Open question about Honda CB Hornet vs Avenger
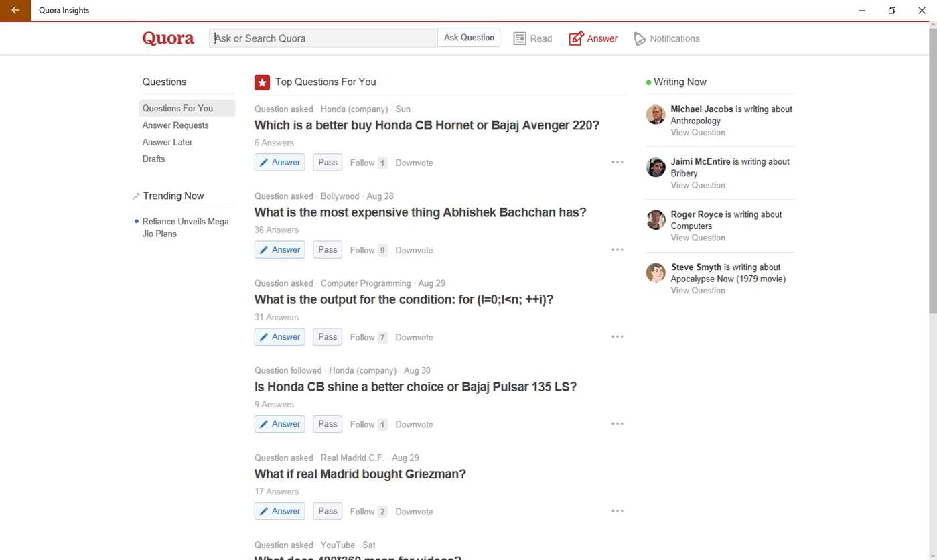937x560 pixels. (x=427, y=125)
